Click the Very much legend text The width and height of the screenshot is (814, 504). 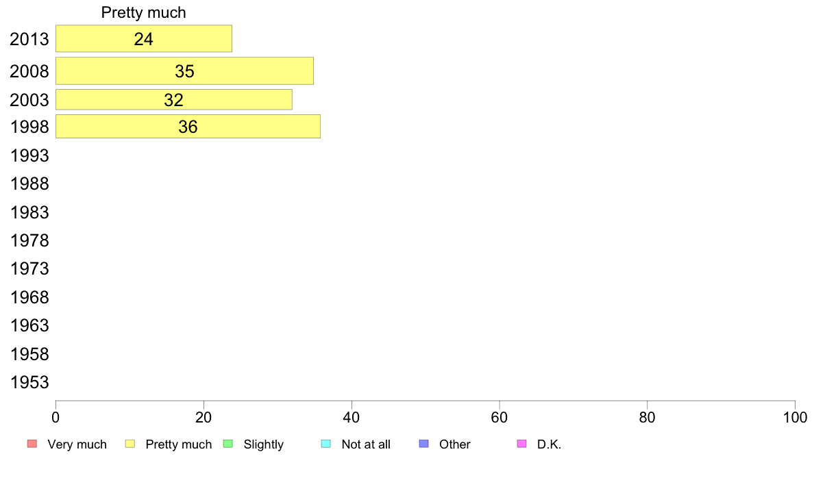pyautogui.click(x=77, y=444)
